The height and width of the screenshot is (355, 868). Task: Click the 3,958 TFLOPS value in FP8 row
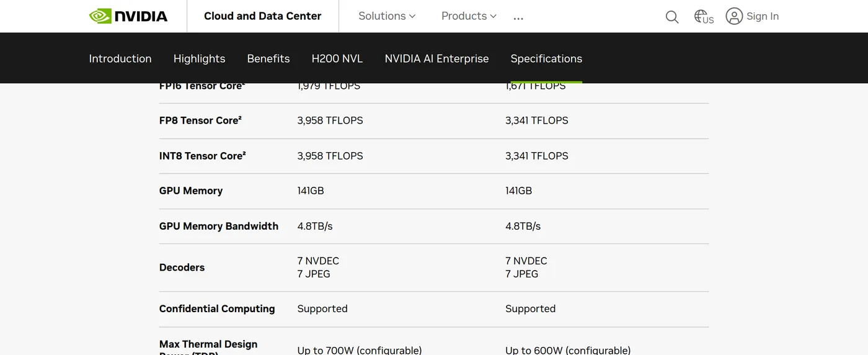click(330, 120)
